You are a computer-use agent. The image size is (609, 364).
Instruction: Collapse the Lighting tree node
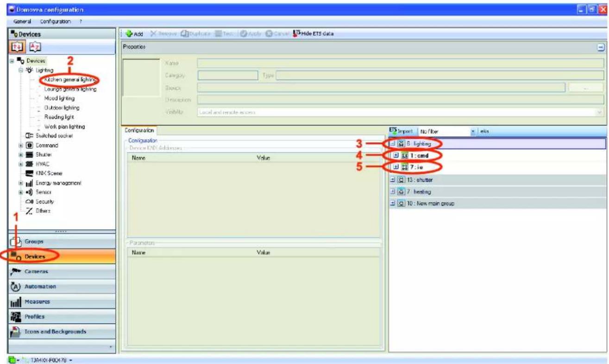[20, 70]
